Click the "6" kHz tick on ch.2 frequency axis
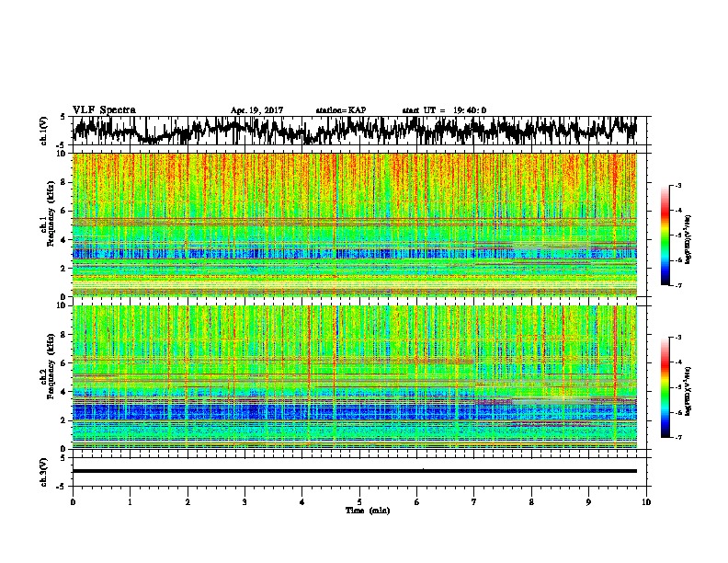 tap(63, 363)
